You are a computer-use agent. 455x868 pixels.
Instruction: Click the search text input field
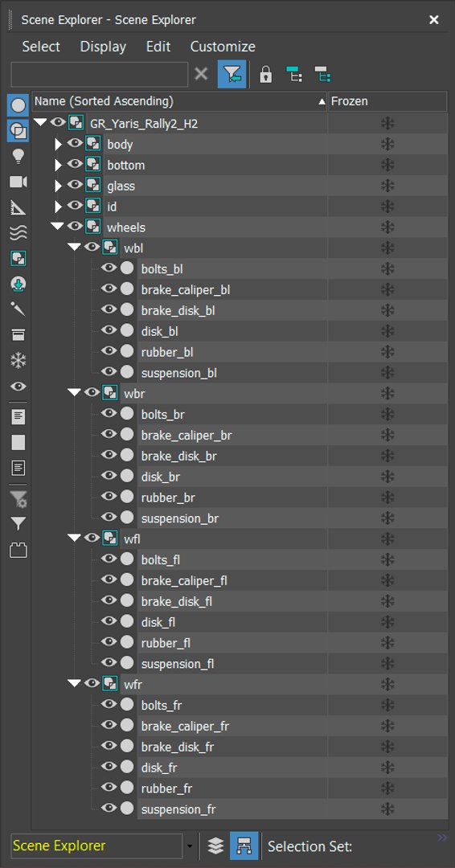[x=100, y=74]
